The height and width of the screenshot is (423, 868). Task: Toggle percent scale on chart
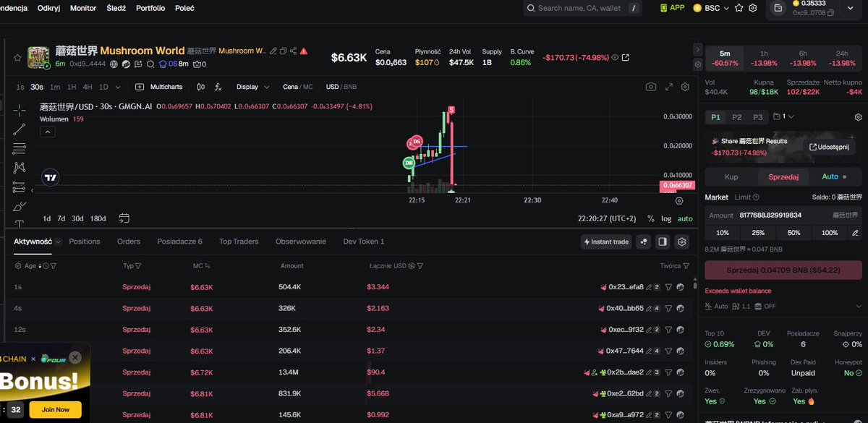651,218
